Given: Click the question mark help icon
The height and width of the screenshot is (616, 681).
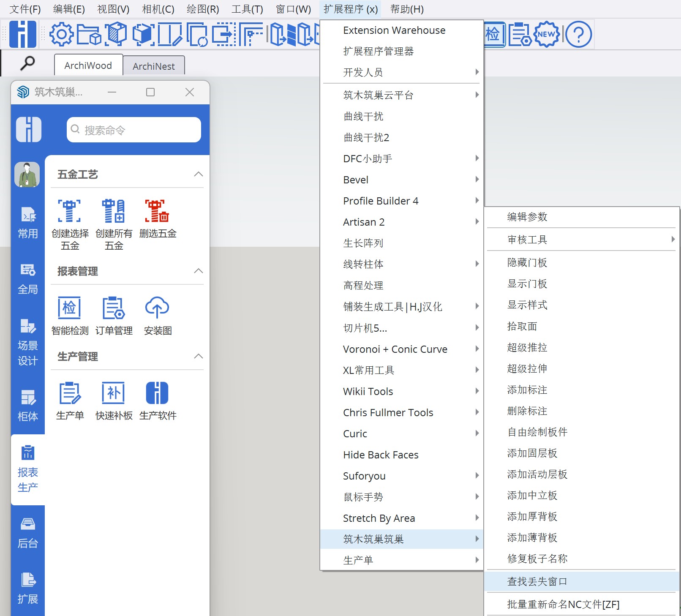Looking at the screenshot, I should click(579, 35).
